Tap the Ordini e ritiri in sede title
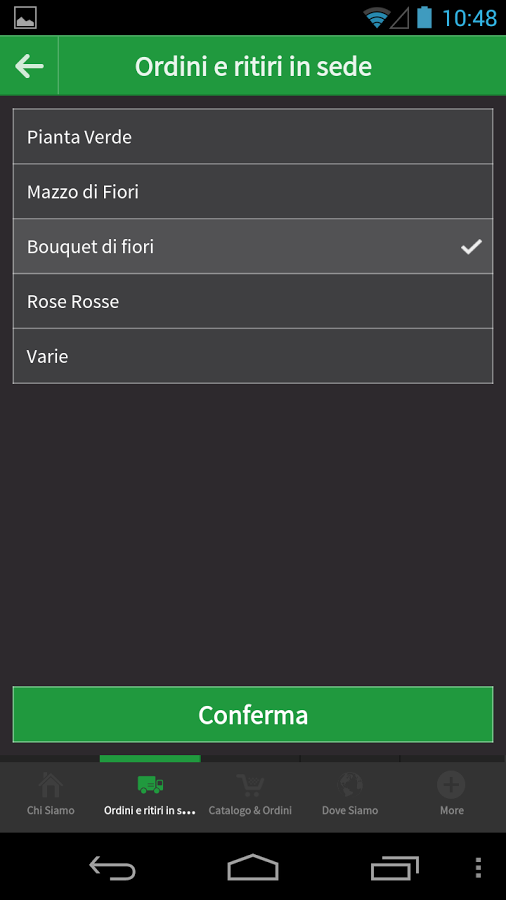 [x=253, y=67]
